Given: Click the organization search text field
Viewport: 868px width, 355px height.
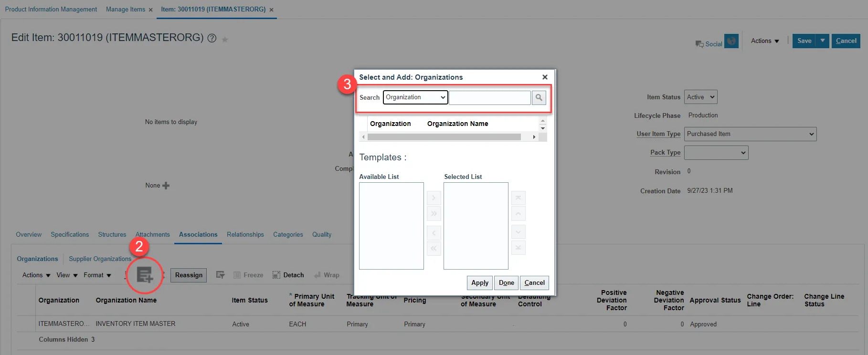Looking at the screenshot, I should pos(489,98).
